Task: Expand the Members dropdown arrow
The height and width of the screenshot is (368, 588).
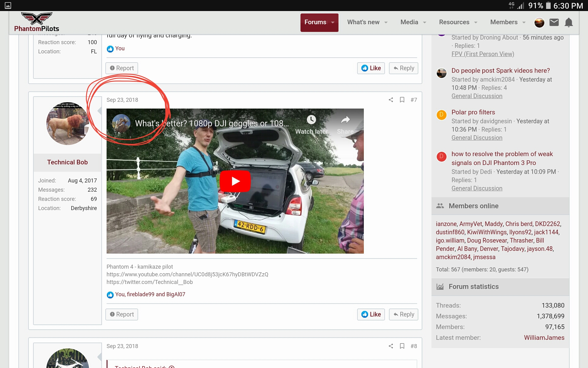Action: point(524,22)
